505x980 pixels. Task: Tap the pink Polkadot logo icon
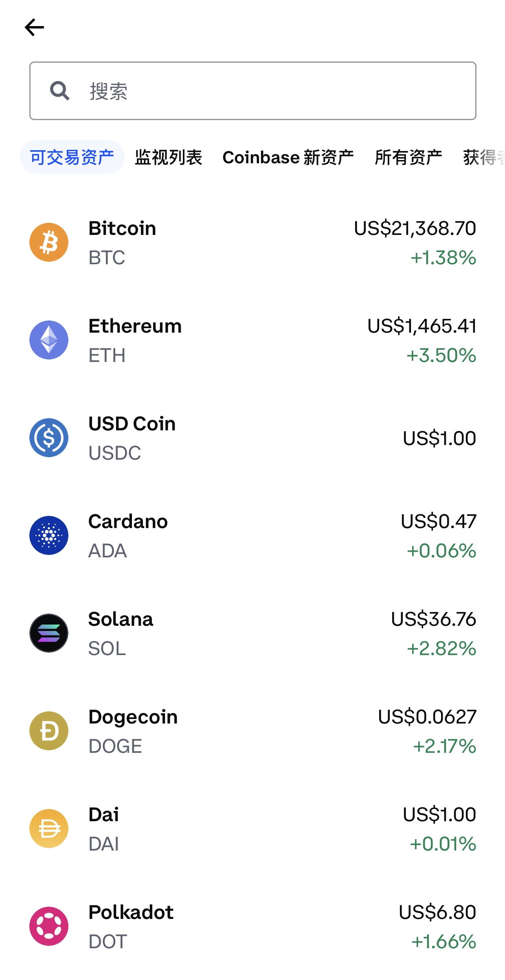tap(49, 926)
